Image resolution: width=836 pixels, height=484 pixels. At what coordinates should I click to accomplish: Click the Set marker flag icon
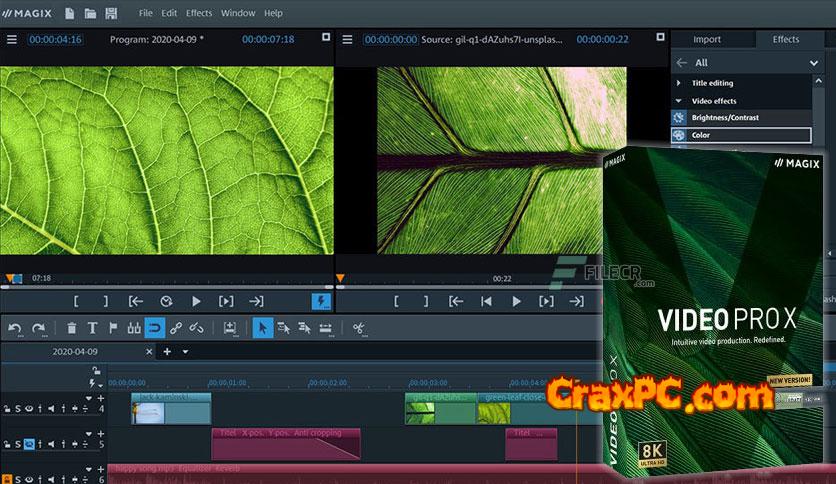[x=112, y=327]
